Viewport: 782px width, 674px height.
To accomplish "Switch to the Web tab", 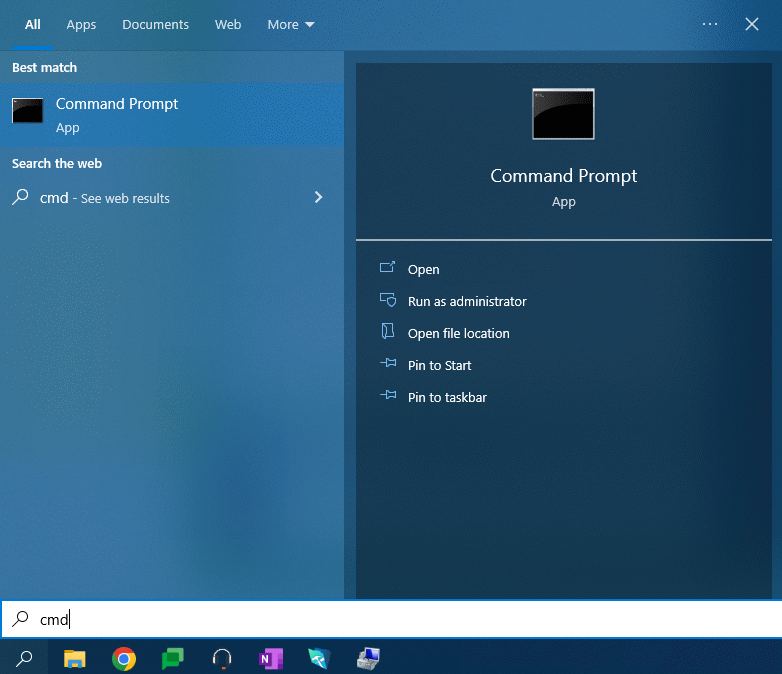I will click(x=228, y=24).
